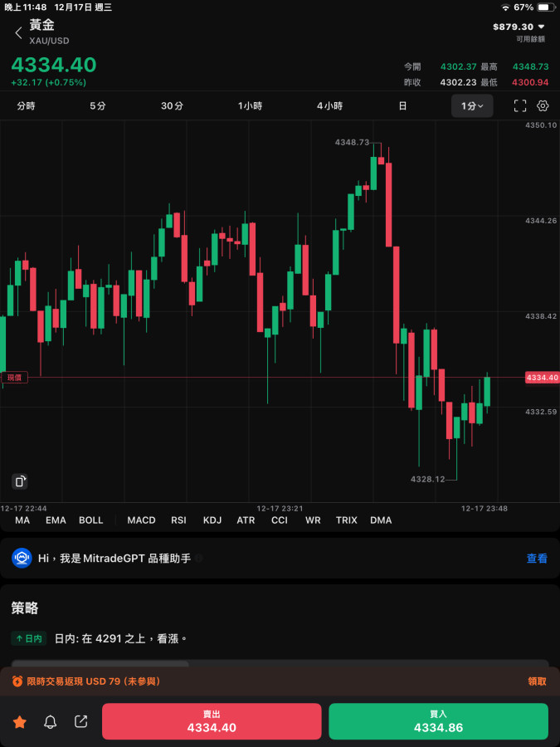Image resolution: width=560 pixels, height=747 pixels.
Task: Go back using the left chevron
Action: [x=18, y=33]
